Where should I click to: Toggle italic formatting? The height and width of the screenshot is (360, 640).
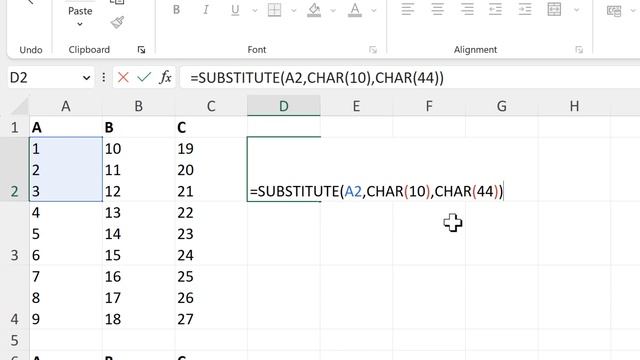tap(206, 10)
